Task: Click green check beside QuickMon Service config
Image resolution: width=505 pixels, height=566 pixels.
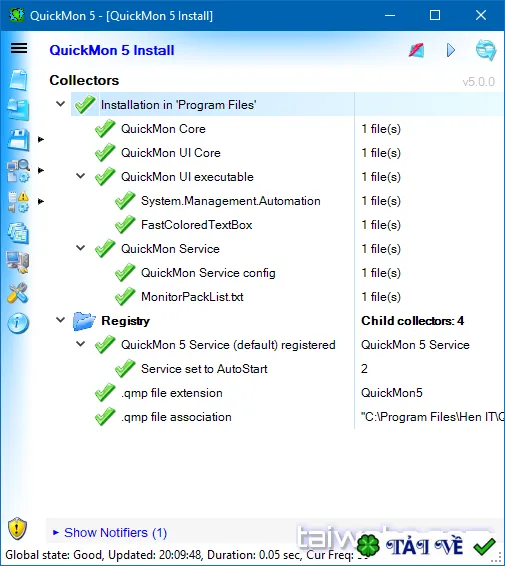Action: (125, 273)
